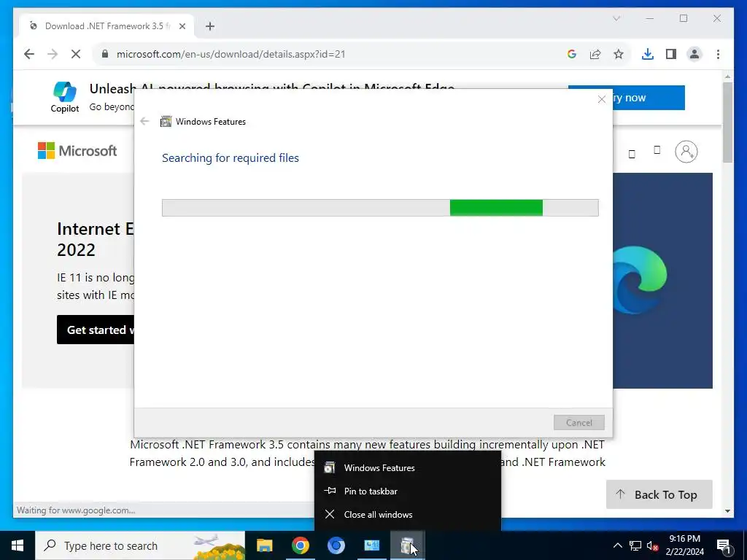Close the Windows Features dialog
The width and height of the screenshot is (747, 560).
click(602, 99)
